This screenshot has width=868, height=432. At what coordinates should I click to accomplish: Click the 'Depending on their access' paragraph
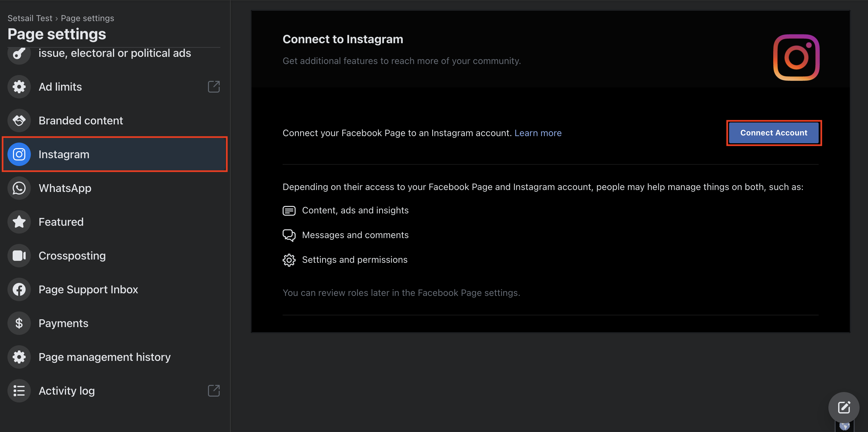[543, 187]
